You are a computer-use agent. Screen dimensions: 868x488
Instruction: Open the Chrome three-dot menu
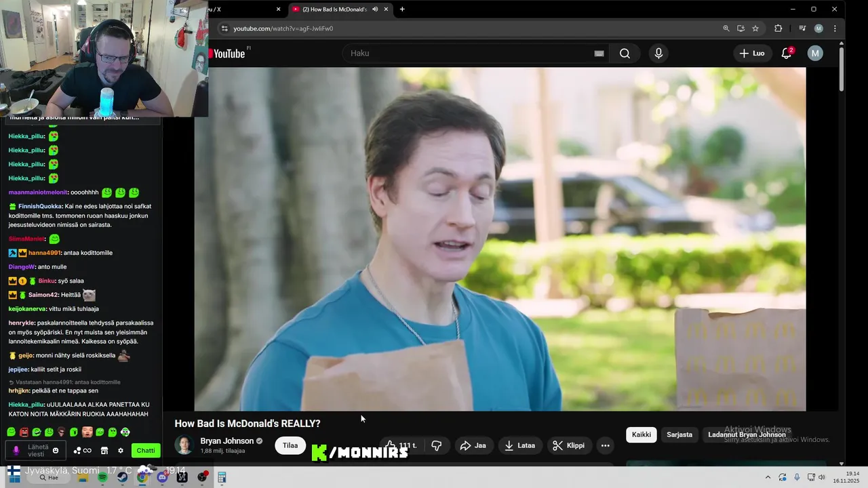click(x=835, y=28)
